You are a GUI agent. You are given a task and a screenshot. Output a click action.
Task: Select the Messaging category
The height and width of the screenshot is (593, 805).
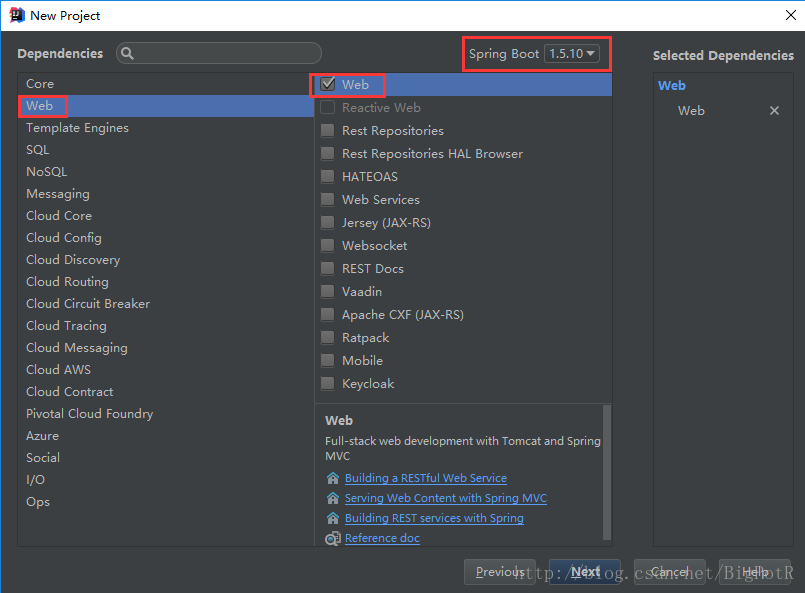[166, 194]
